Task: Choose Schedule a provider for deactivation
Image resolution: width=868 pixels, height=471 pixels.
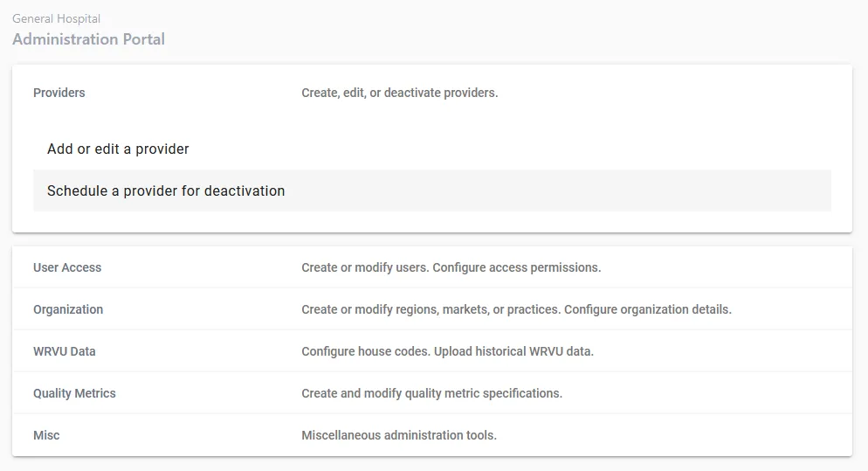Action: pyautogui.click(x=166, y=190)
